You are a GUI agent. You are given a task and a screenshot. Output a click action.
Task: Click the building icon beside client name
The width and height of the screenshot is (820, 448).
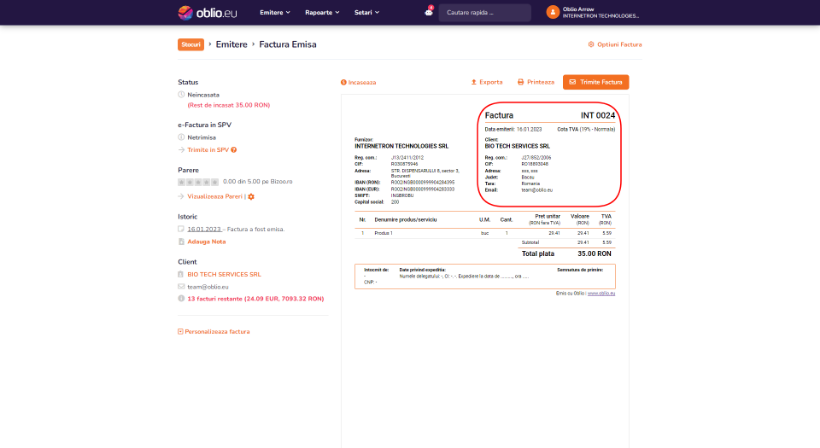click(181, 274)
